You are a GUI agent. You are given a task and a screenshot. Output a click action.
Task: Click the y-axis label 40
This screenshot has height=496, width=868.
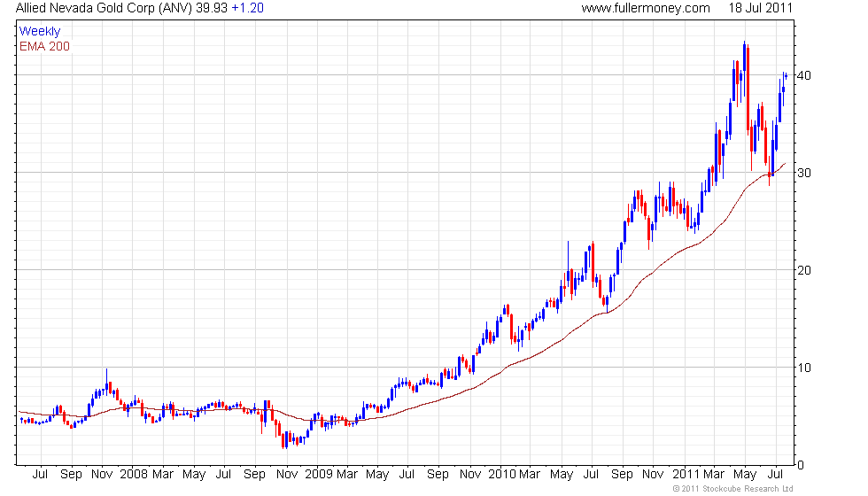(804, 75)
